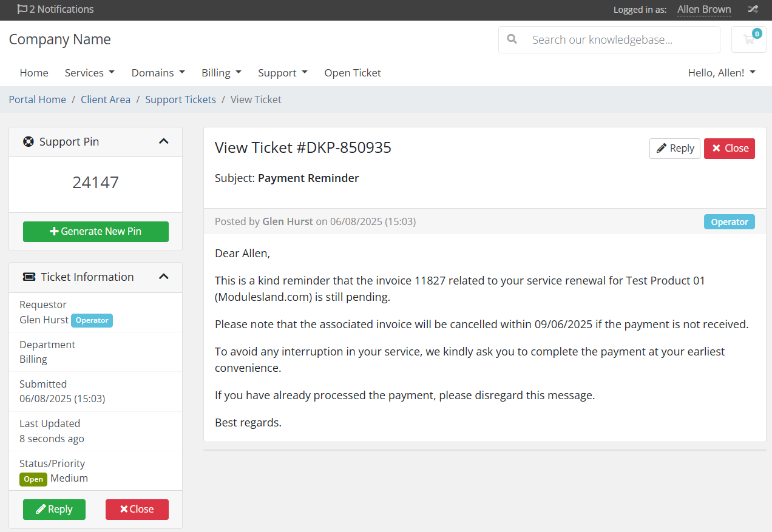The image size is (772, 532).
Task: Click the knowledgebase search magnifier icon
Action: coord(512,39)
